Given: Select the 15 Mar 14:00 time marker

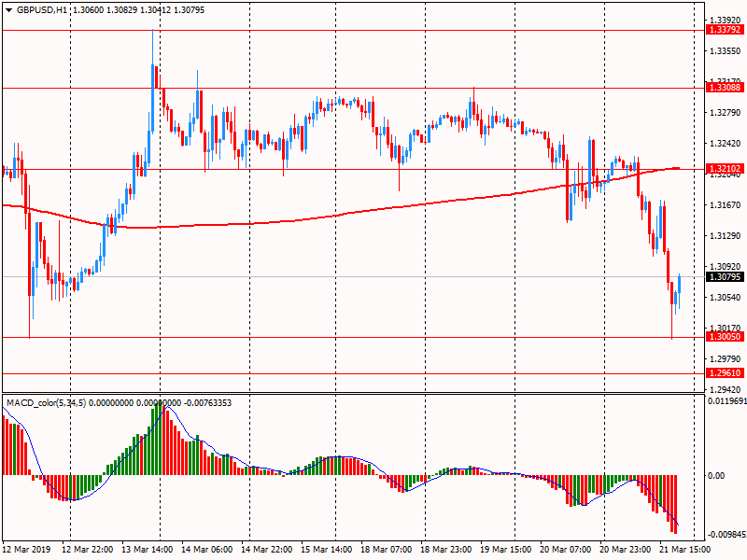Looking at the screenshot, I should click(x=328, y=550).
